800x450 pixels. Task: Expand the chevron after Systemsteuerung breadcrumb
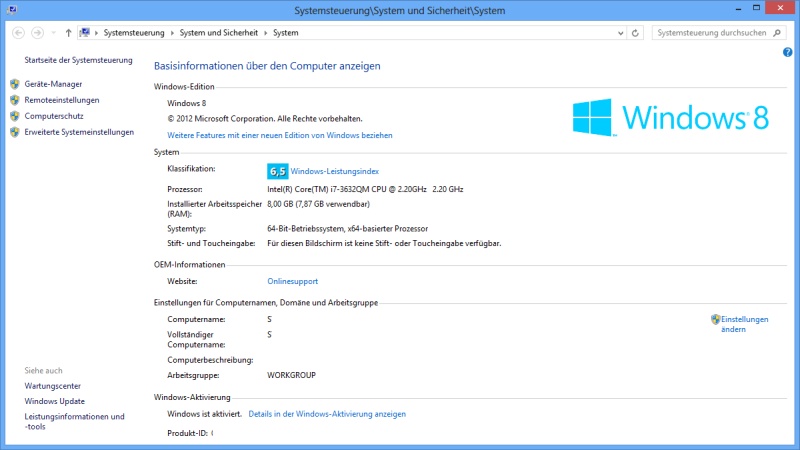(173, 33)
